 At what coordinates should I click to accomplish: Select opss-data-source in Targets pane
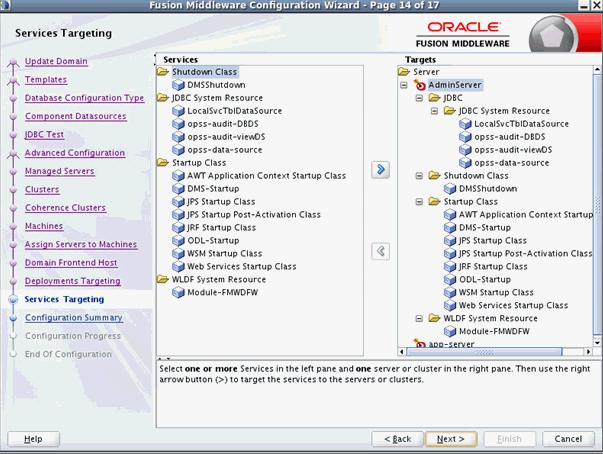click(x=511, y=163)
